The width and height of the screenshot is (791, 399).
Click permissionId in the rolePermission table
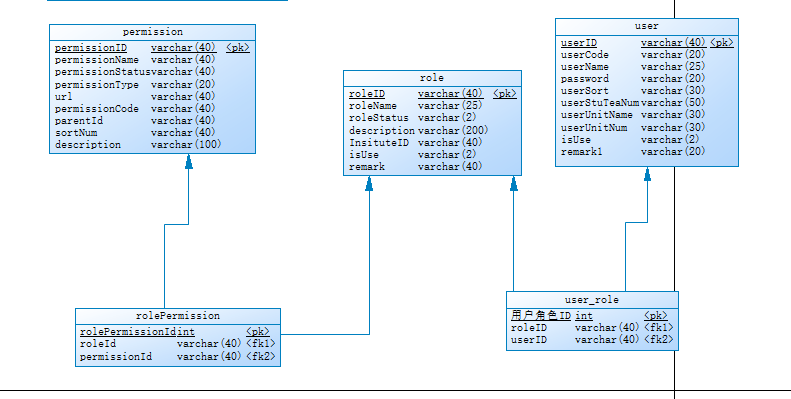116,357
